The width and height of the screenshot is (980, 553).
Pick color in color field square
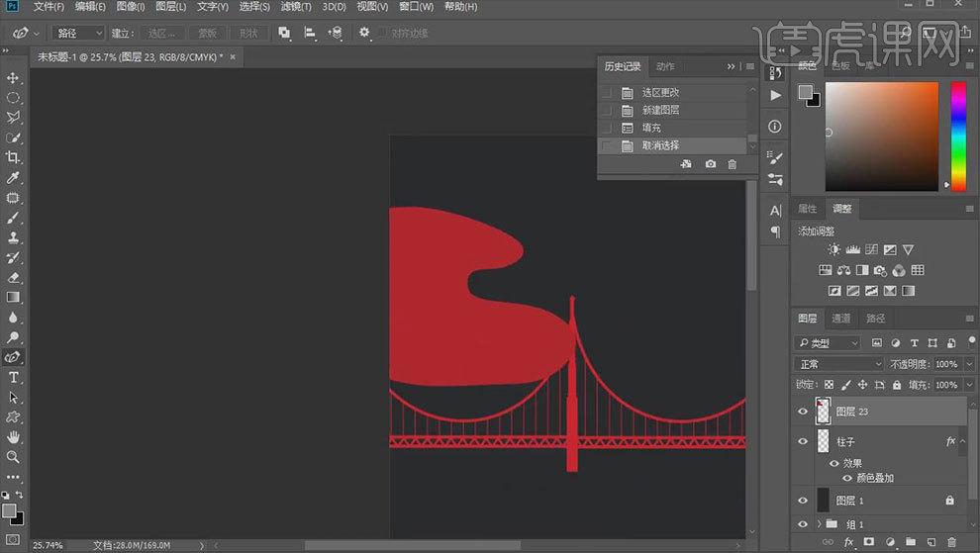(881, 137)
